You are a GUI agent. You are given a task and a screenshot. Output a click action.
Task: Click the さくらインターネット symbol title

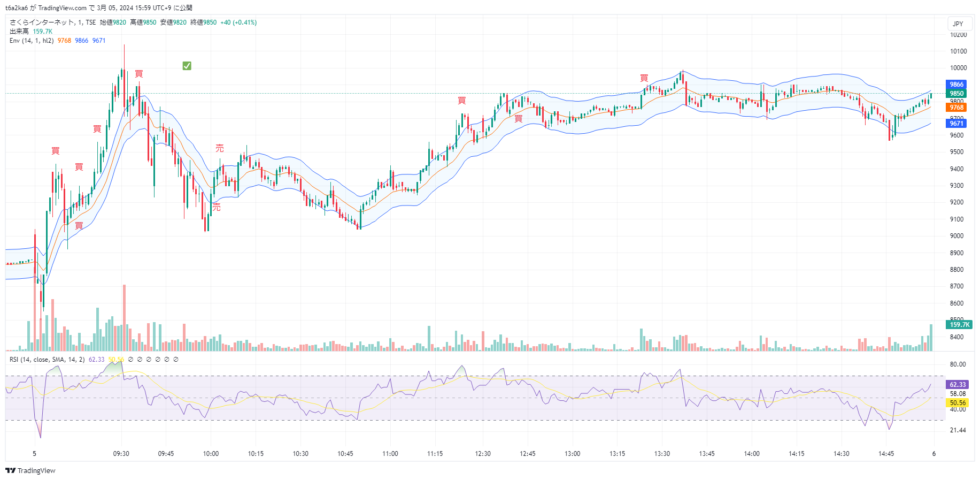(42, 22)
